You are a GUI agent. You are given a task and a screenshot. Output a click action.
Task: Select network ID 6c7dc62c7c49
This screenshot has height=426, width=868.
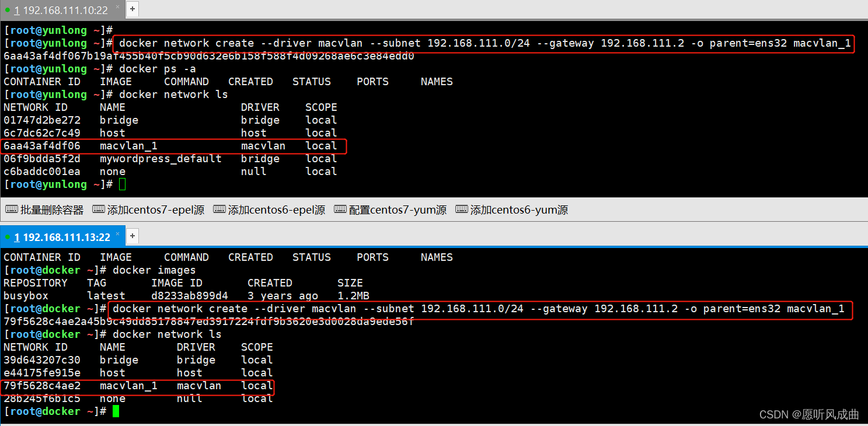point(42,133)
